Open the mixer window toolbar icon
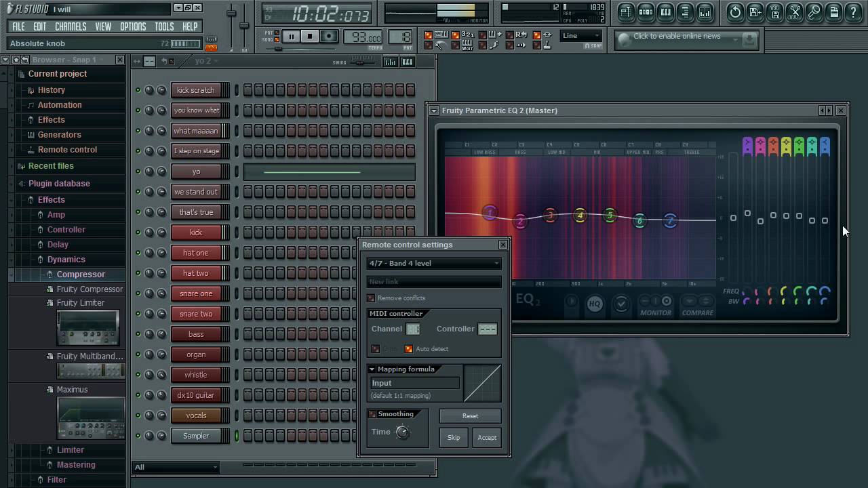The image size is (868, 488). [x=705, y=12]
